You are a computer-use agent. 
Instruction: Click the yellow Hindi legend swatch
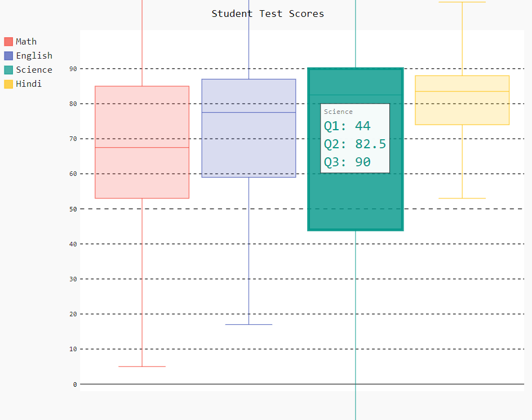pyautogui.click(x=8, y=84)
